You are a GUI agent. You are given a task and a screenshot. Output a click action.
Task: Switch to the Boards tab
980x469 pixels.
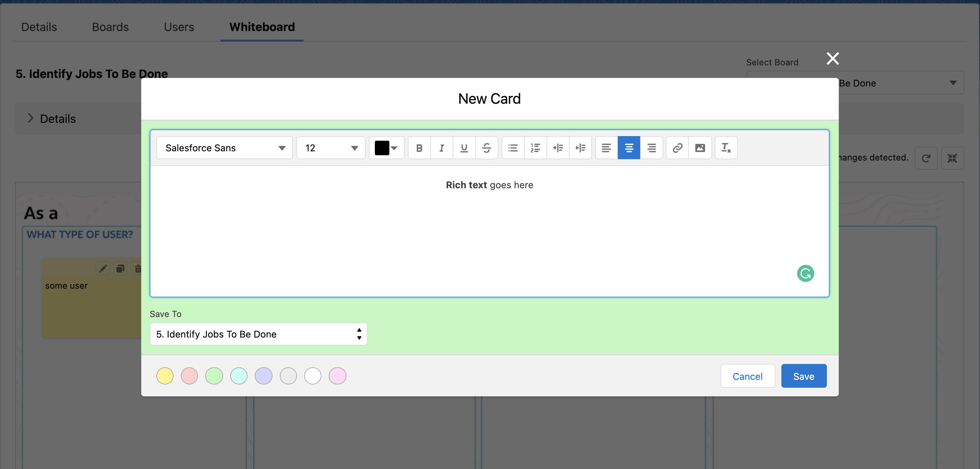110,27
